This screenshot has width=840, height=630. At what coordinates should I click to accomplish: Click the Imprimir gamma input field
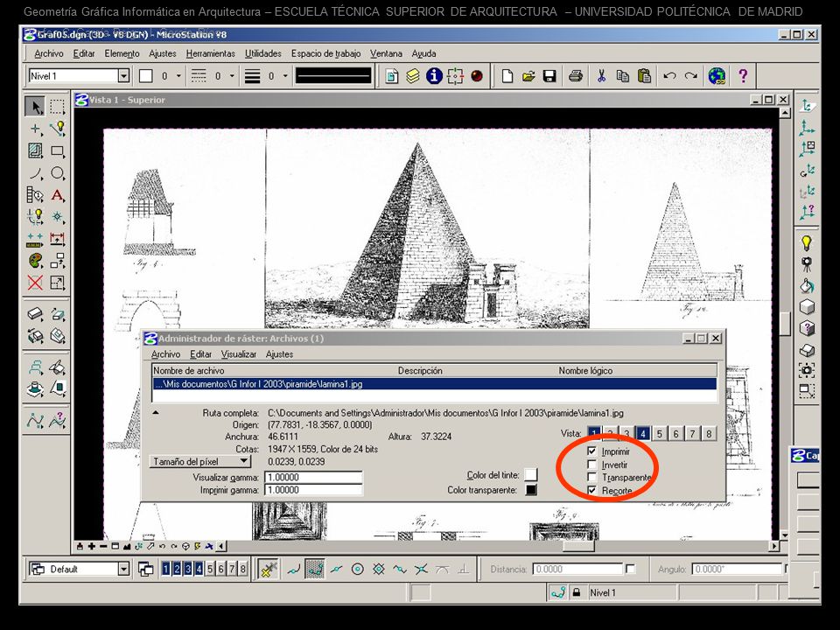point(313,490)
